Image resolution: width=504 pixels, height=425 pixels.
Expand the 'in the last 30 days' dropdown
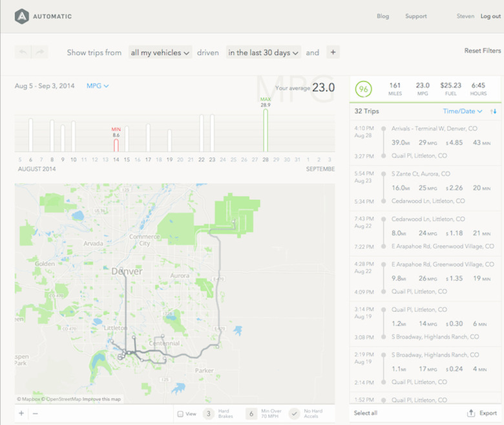(263, 52)
